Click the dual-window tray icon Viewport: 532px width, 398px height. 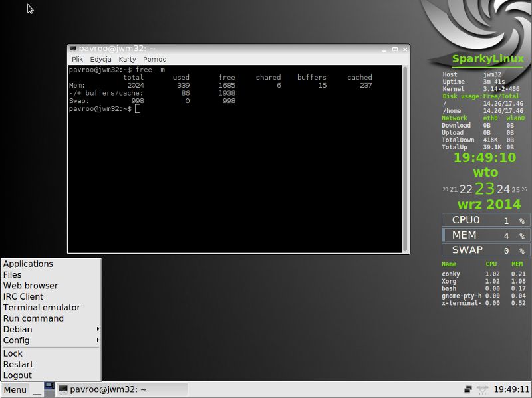(467, 390)
